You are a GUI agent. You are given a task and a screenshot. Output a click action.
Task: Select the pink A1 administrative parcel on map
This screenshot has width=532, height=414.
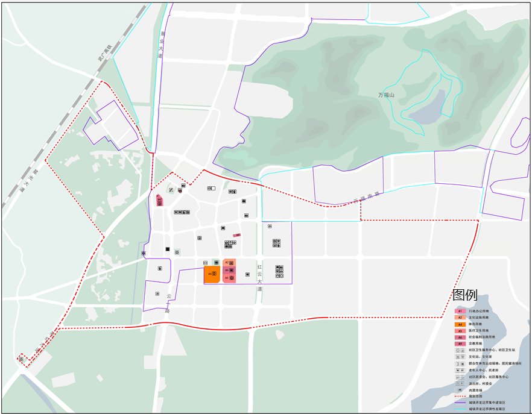(159, 201)
